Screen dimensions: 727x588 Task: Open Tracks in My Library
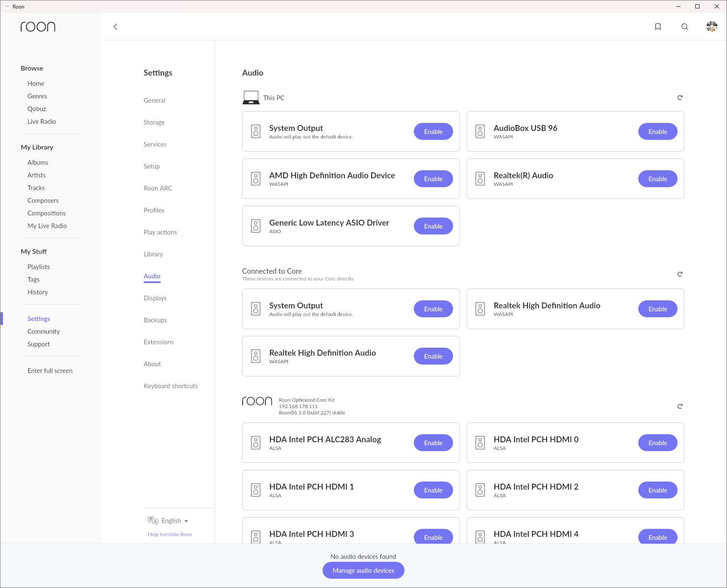(x=36, y=188)
